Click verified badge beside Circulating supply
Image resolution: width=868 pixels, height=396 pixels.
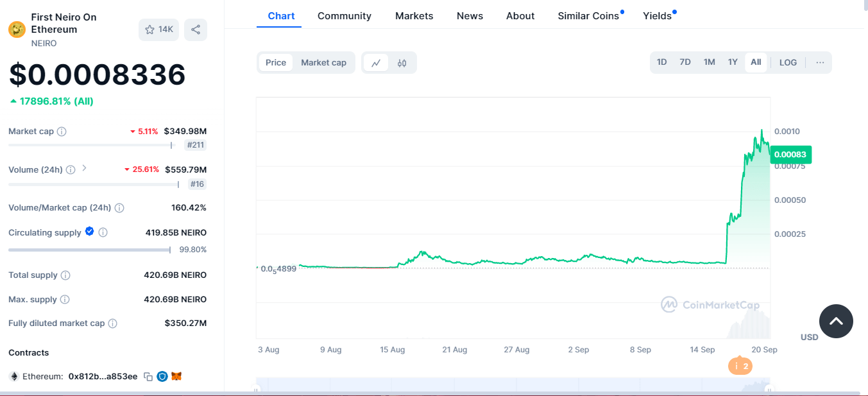point(90,232)
